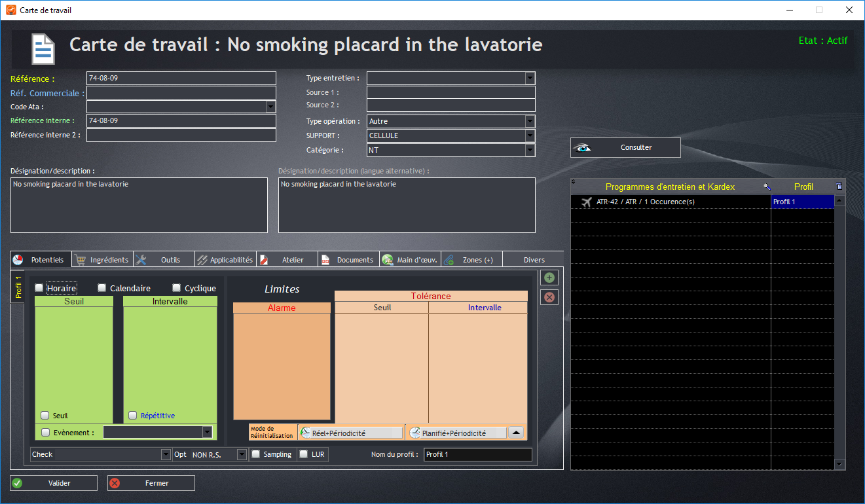The height and width of the screenshot is (504, 865).
Task: Click the Désignation/description text area
Action: click(139, 205)
